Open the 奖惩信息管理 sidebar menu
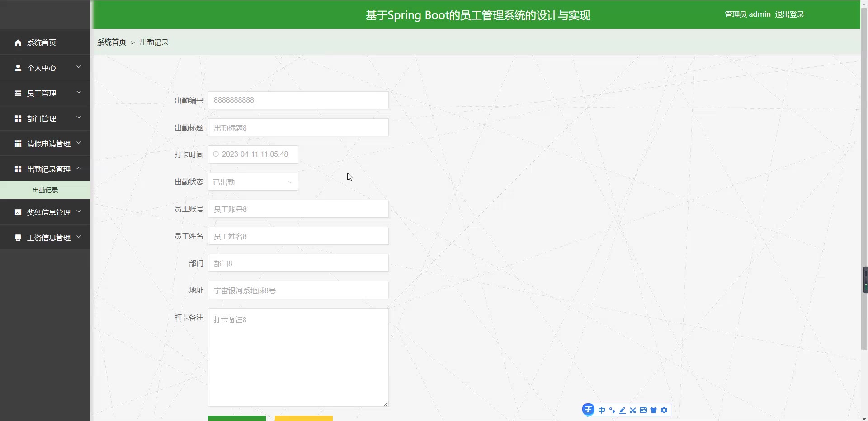This screenshot has height=421, width=868. click(45, 212)
